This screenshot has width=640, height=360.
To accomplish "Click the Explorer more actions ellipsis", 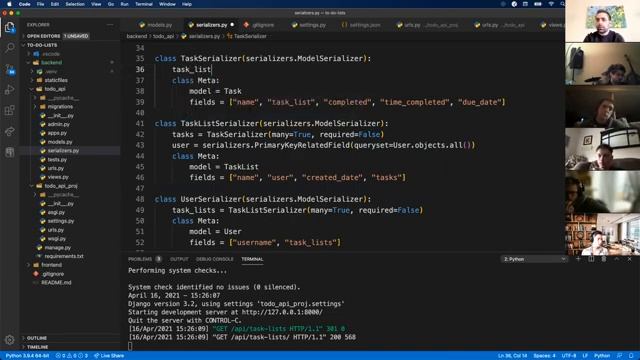I will point(110,25).
